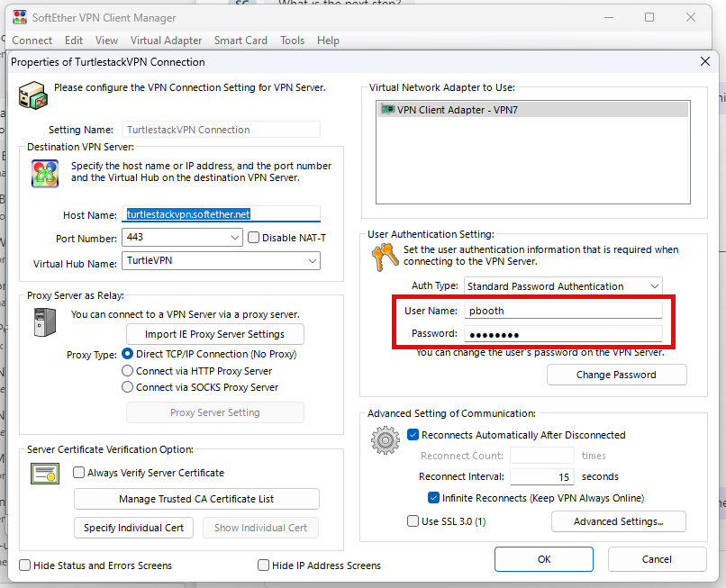726x588 pixels.
Task: Open the Help menu
Action: [328, 41]
